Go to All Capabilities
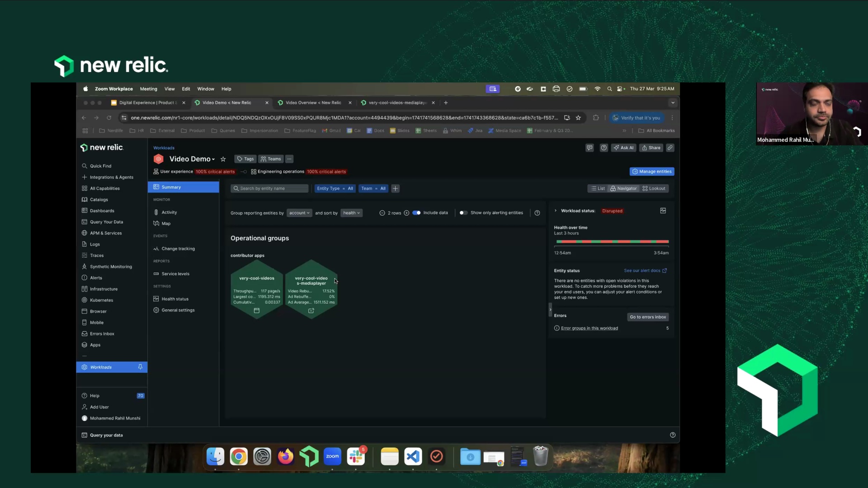 coord(104,188)
